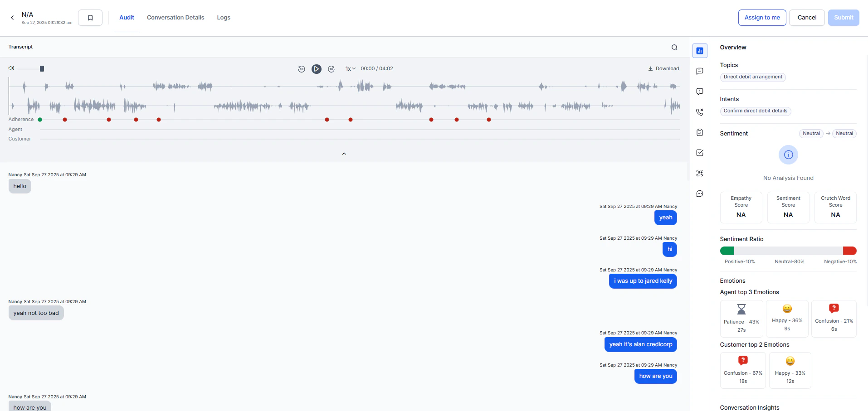The image size is (868, 411).
Task: Click the Cancel button
Action: tap(807, 18)
